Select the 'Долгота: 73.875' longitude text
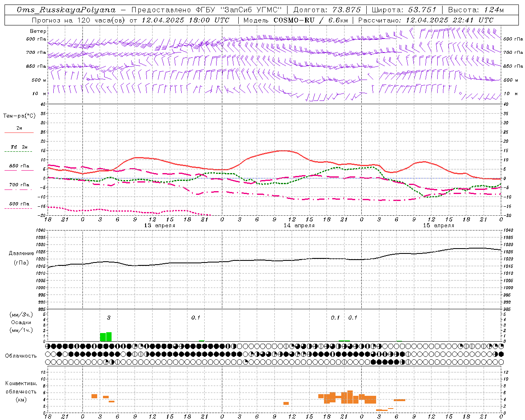 [x=327, y=10]
